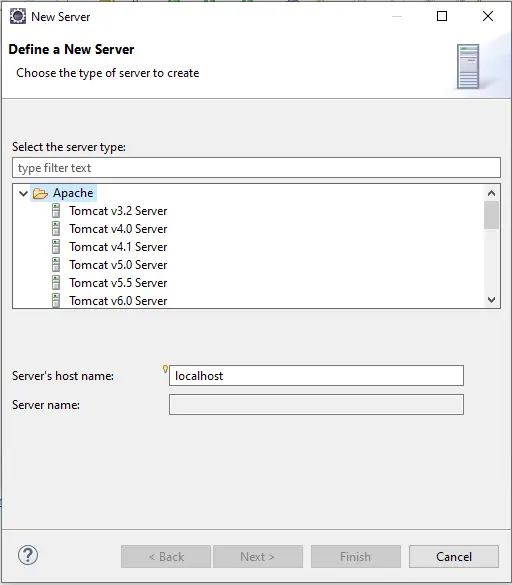Click the Finish button

tap(356, 557)
